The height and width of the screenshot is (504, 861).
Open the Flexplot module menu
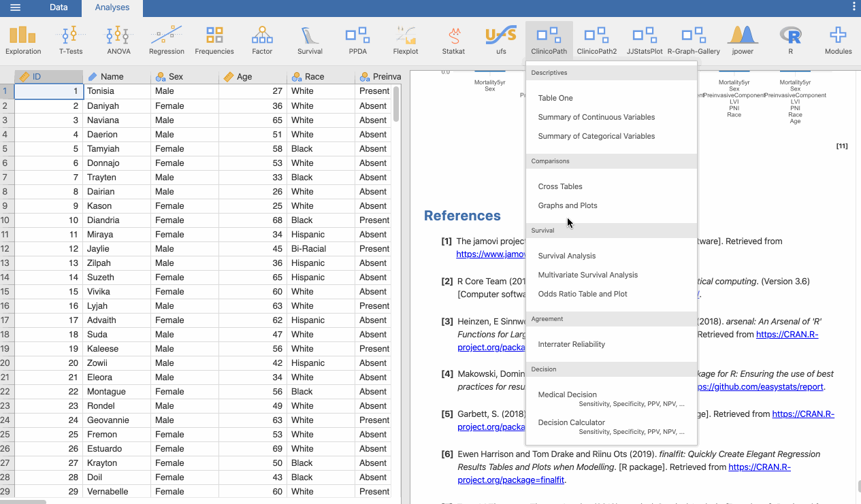point(406,40)
